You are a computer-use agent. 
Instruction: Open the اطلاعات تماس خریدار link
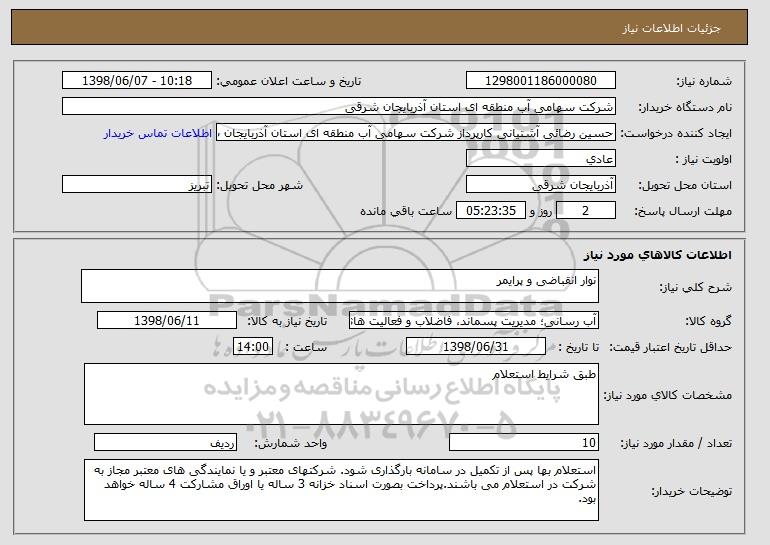[x=158, y=134]
